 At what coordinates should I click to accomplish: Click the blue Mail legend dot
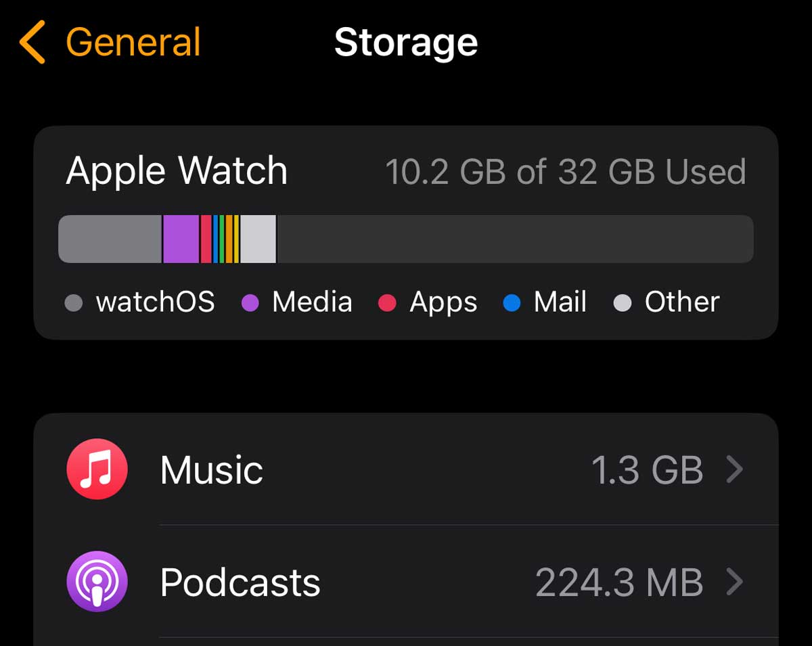pos(513,302)
